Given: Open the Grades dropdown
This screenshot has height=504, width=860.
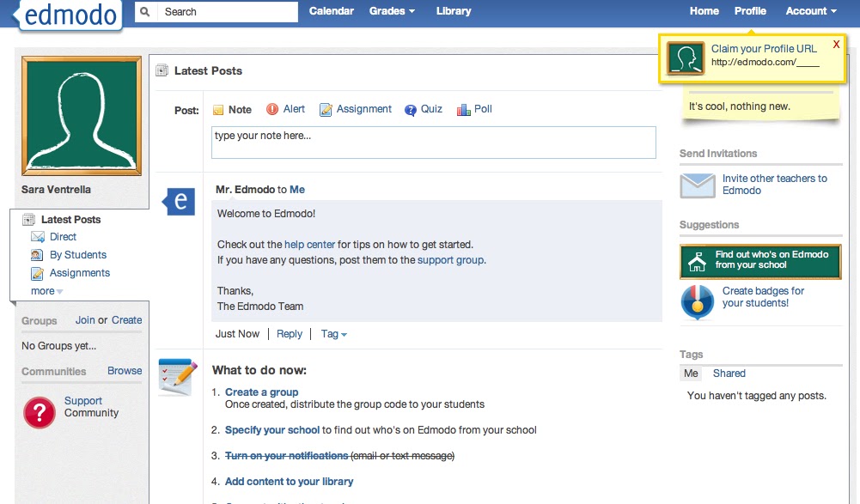Looking at the screenshot, I should (x=392, y=11).
